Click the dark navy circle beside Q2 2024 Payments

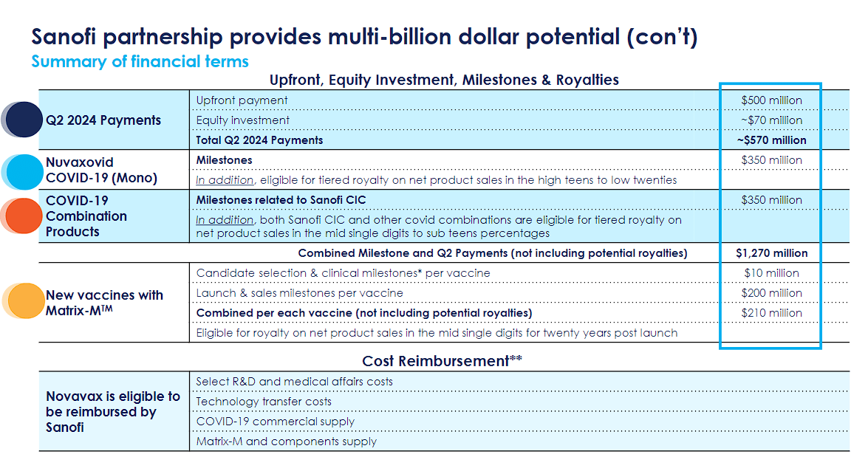coord(25,120)
